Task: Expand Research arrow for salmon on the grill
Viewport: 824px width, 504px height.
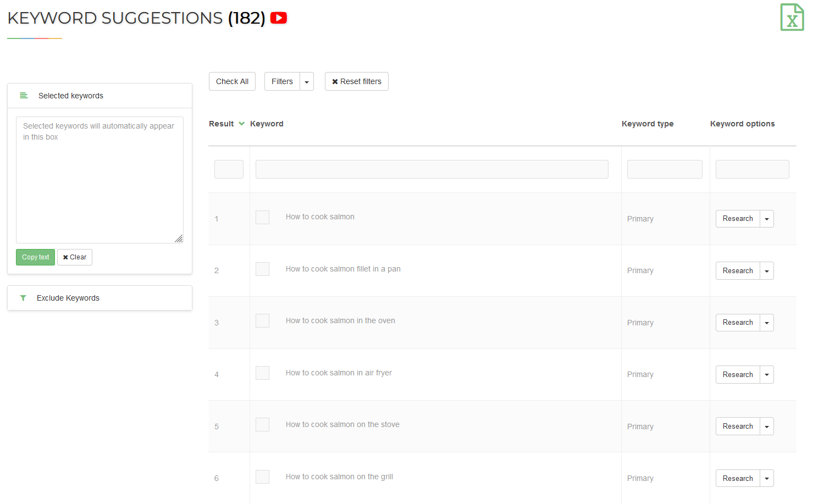Action: 767,478
